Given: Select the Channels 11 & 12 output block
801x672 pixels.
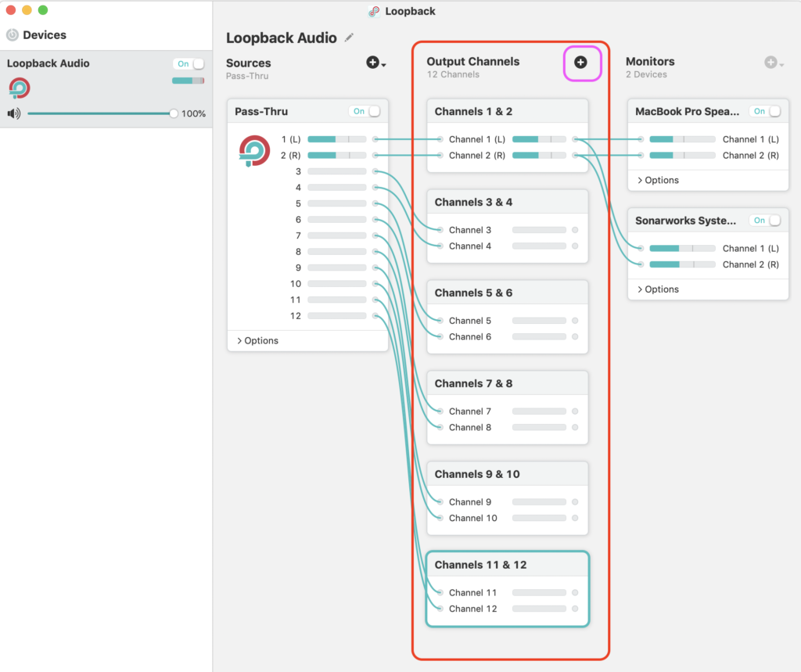Looking at the screenshot, I should [x=508, y=565].
